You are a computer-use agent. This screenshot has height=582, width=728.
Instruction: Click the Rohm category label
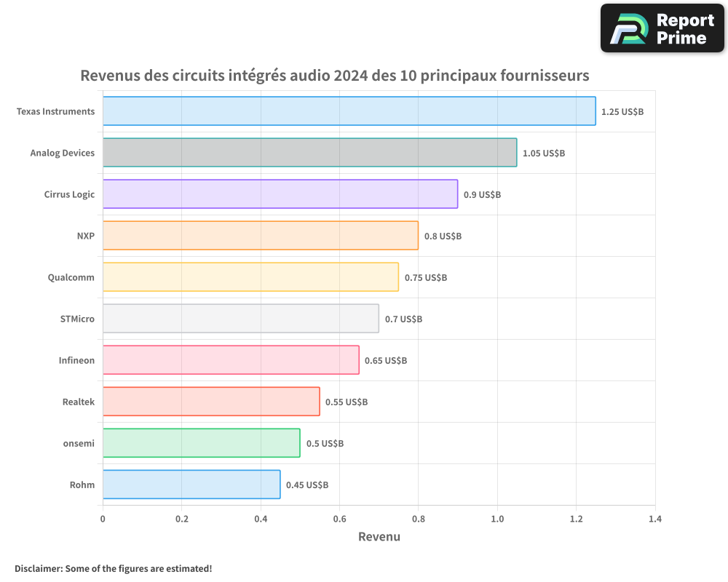[x=82, y=485]
